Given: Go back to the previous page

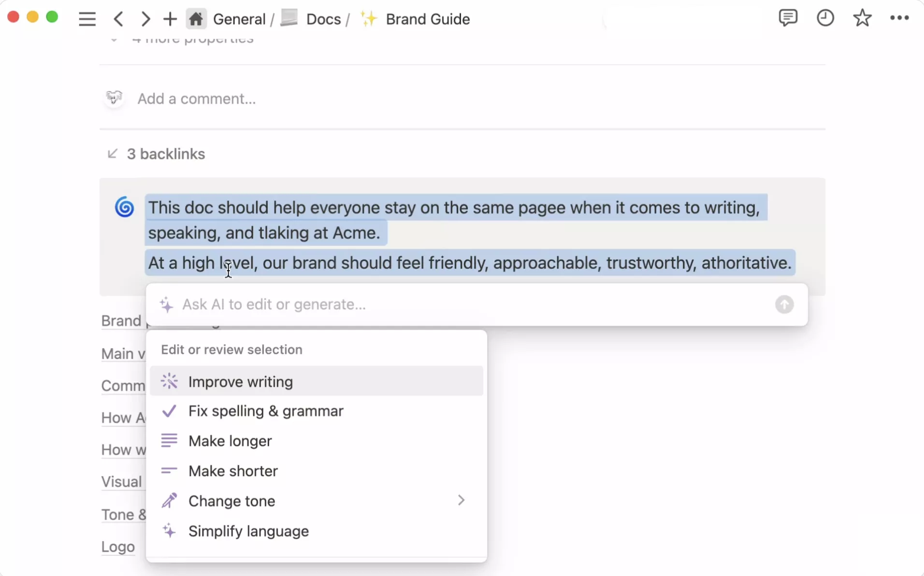Looking at the screenshot, I should tap(118, 19).
